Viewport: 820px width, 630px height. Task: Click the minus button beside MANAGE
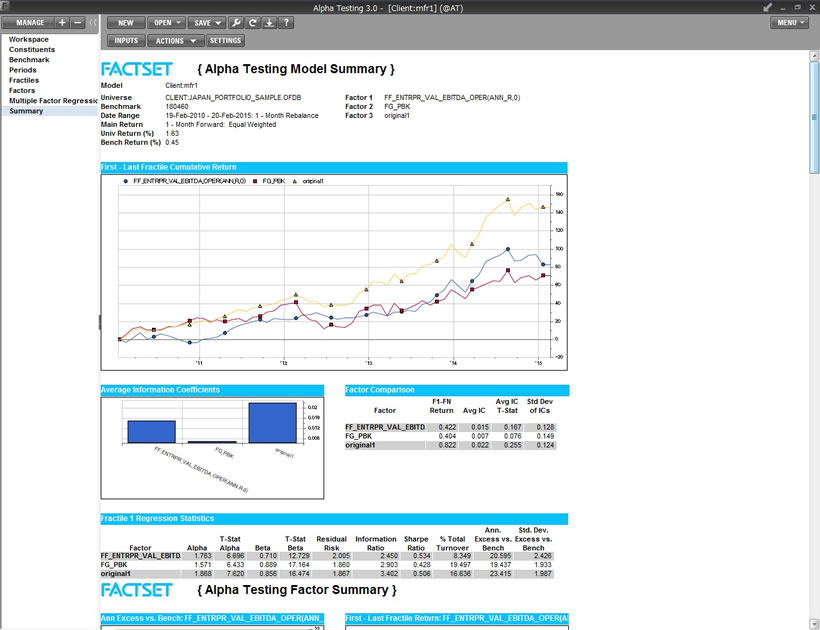[x=77, y=22]
